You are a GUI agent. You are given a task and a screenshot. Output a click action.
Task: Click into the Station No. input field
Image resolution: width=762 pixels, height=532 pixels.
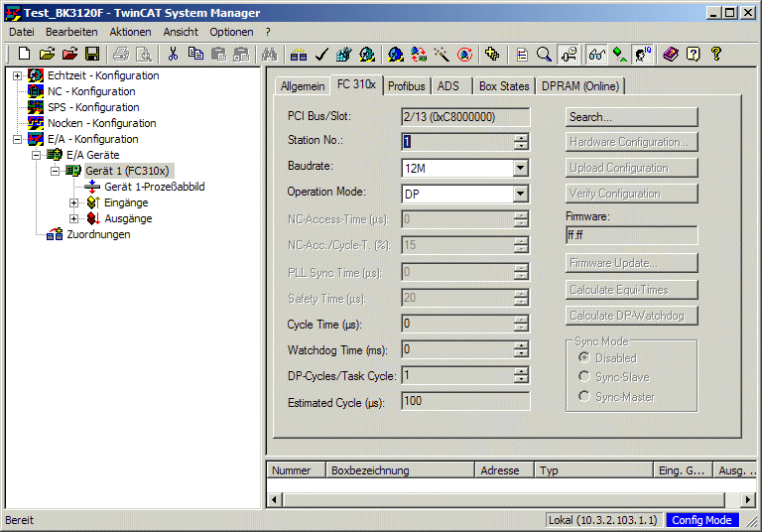pos(457,142)
